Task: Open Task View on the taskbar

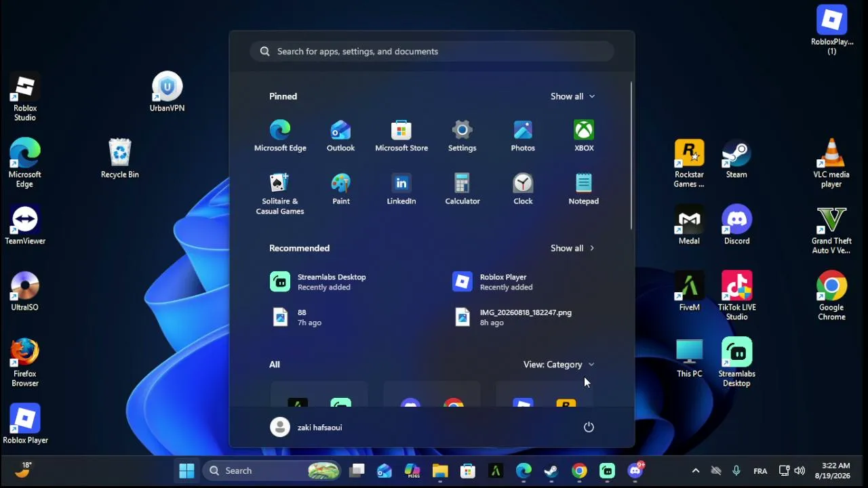Action: [357, 470]
